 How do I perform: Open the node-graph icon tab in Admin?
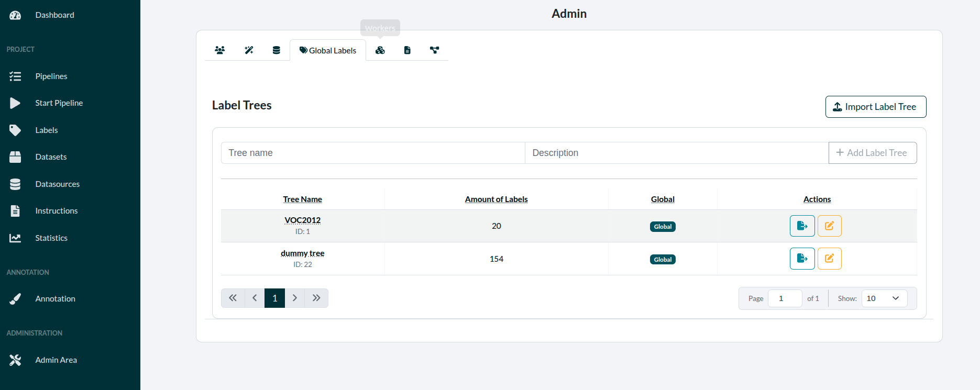435,50
